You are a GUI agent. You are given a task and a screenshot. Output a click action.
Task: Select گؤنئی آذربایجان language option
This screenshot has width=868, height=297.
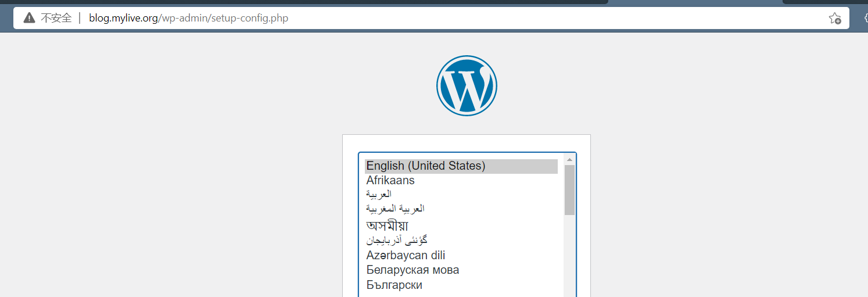pyautogui.click(x=461, y=240)
